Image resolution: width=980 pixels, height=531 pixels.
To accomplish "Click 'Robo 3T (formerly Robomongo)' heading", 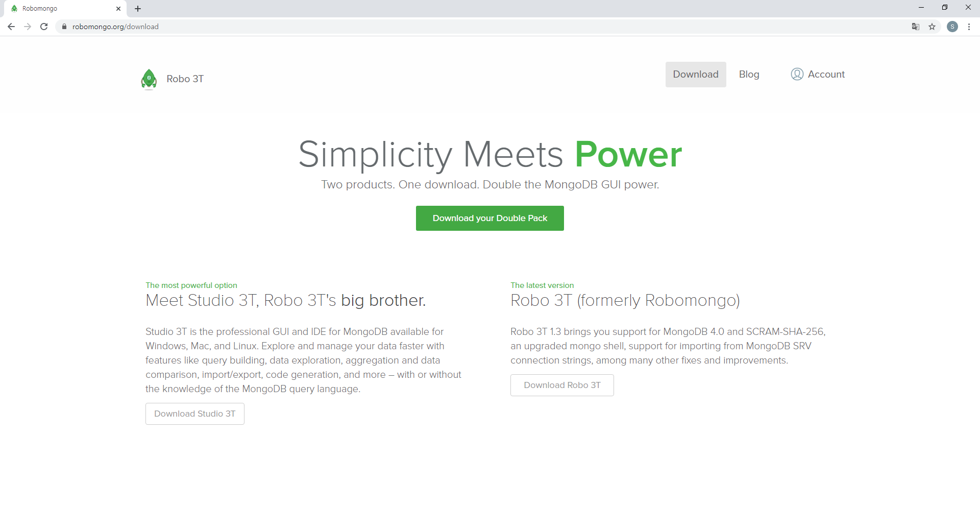I will 625,300.
